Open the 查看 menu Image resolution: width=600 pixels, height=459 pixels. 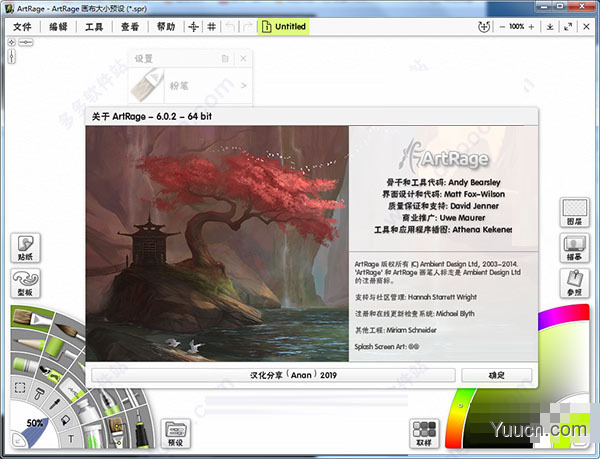pos(130,27)
